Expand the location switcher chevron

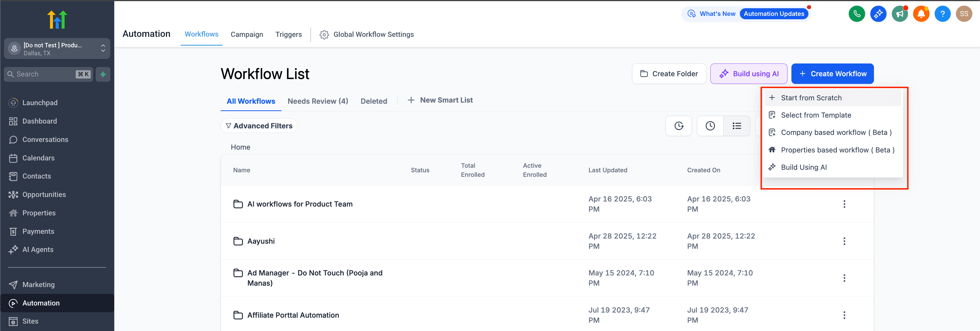click(x=103, y=48)
